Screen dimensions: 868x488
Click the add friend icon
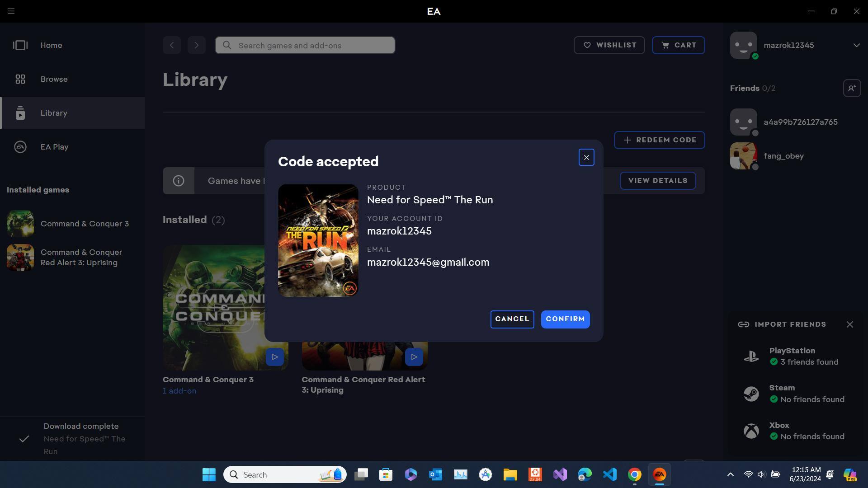point(852,88)
